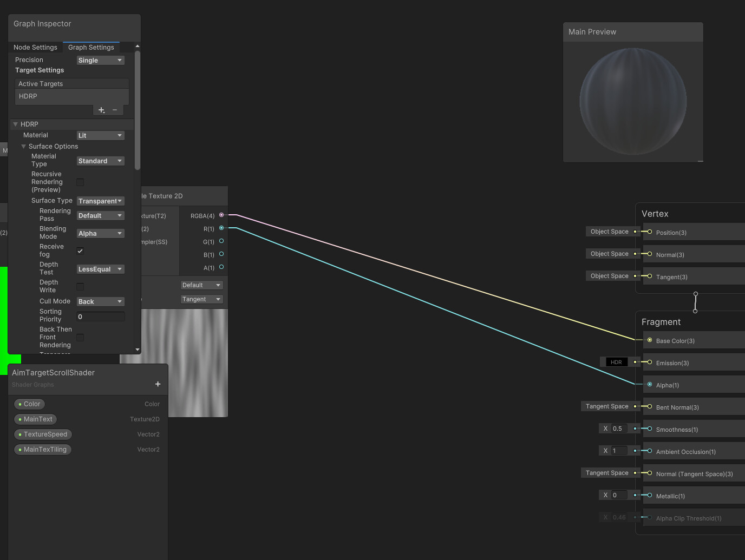Disable the Receive fog checkbox

80,251
